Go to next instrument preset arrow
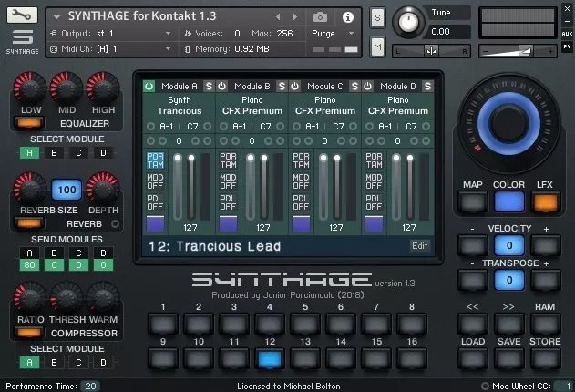Screen dimensions: 575x392 point(295,17)
